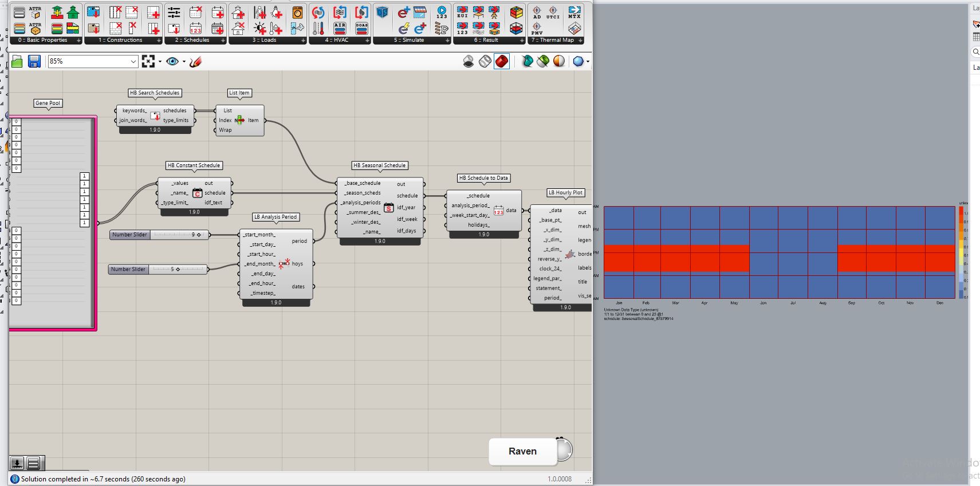Toggle the orange half-sphere preview mesh quality icon
980x486 pixels.
click(559, 61)
